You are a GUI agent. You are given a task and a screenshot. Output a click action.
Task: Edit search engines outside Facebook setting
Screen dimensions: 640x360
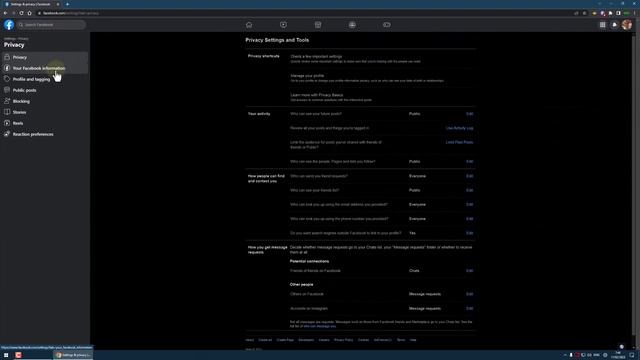pos(469,233)
